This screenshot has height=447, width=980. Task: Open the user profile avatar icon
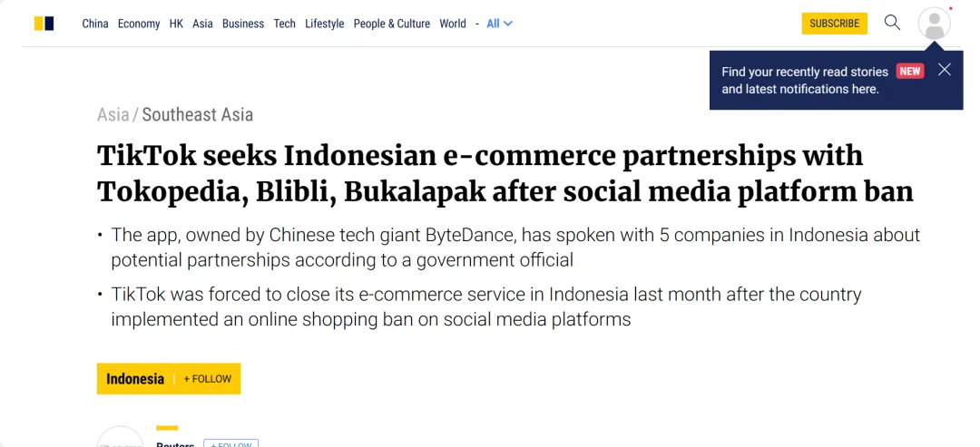[x=934, y=24]
